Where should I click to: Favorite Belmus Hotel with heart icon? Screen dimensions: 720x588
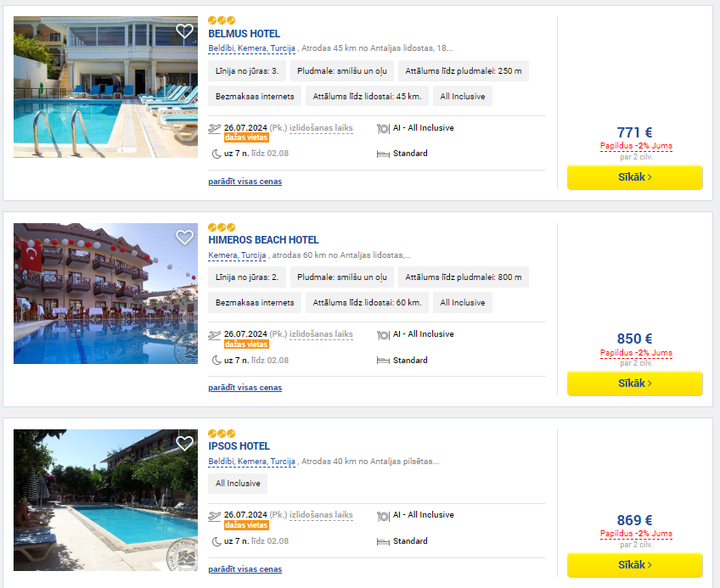point(184,31)
